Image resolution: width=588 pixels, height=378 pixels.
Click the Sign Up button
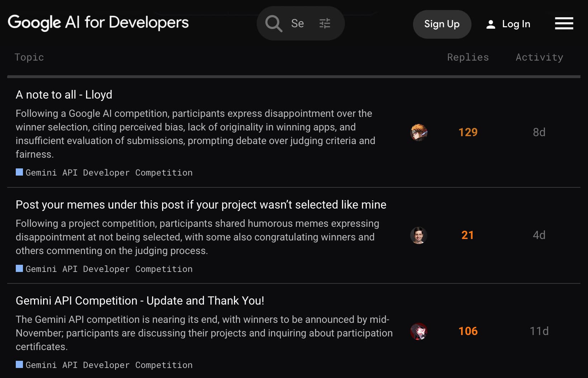pos(442,24)
